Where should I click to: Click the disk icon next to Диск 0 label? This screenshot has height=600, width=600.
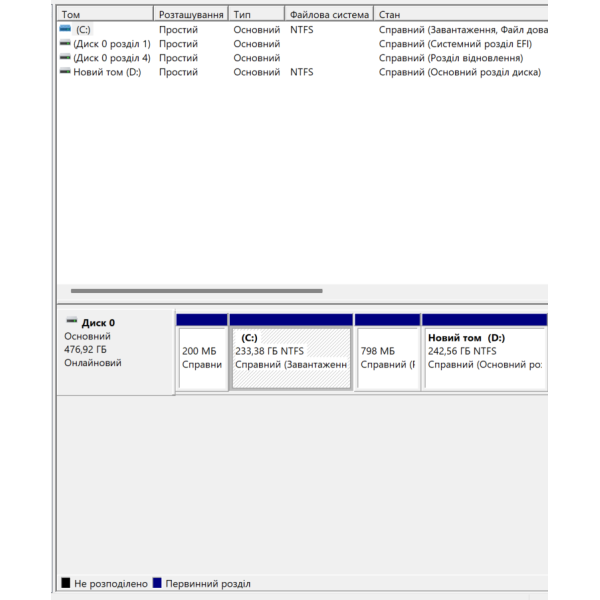point(72,321)
